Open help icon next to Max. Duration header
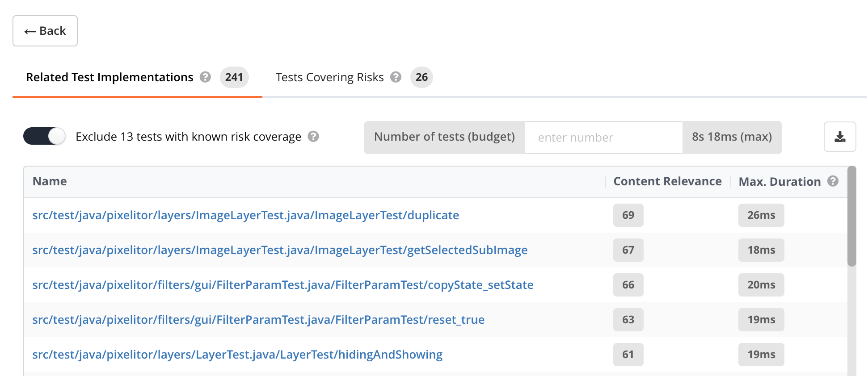Viewport: 868px width, 376px height. [833, 181]
